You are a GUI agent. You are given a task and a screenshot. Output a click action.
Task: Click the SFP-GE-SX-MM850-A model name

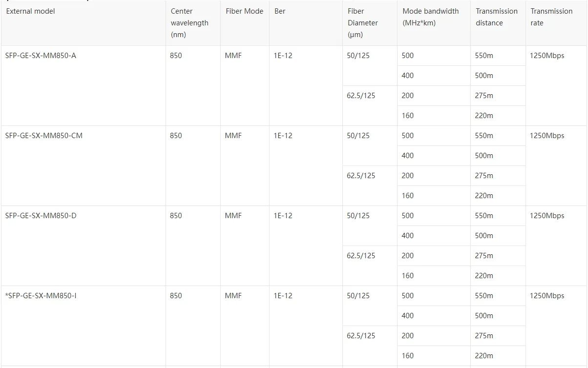click(x=41, y=56)
